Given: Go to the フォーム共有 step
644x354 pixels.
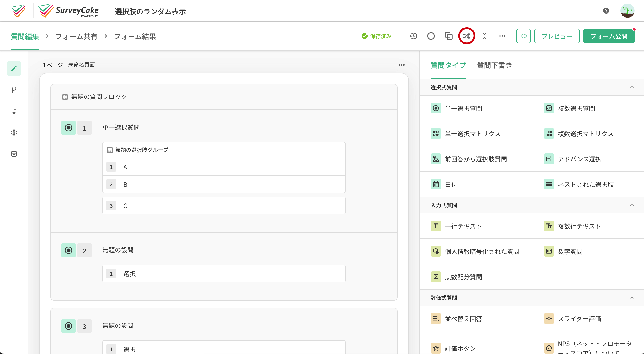Looking at the screenshot, I should click(x=76, y=36).
